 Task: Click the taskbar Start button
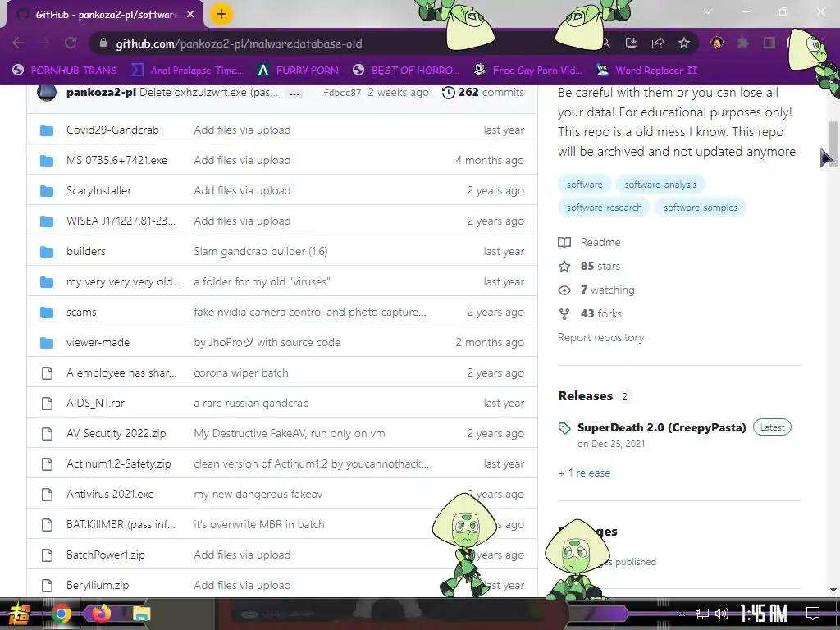point(18,614)
